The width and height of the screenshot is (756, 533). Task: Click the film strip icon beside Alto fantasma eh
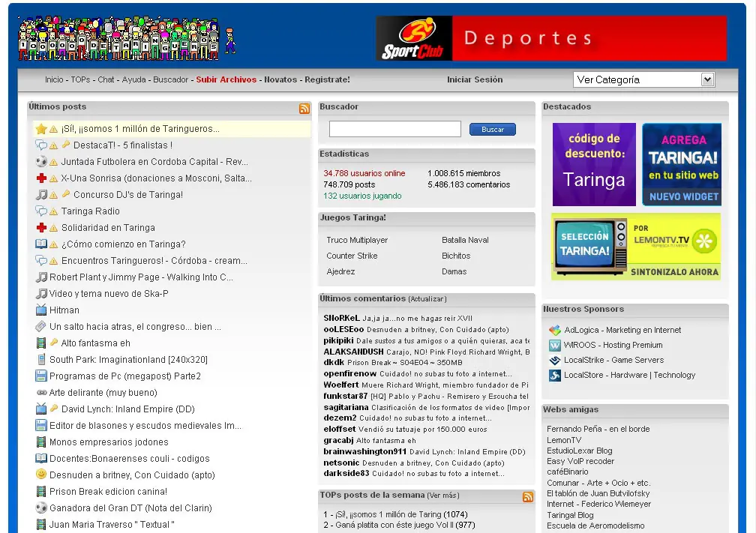point(41,343)
